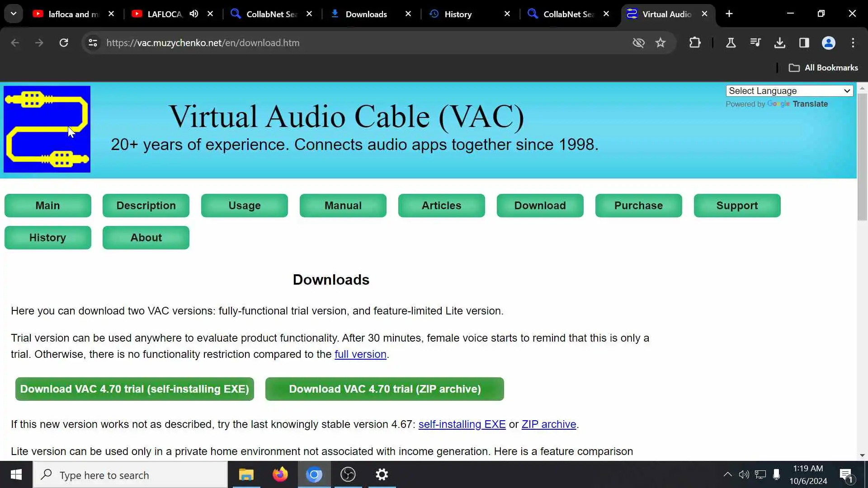Mute the LAFLOCA tab audio icon
The height and width of the screenshot is (488, 868).
(x=194, y=14)
